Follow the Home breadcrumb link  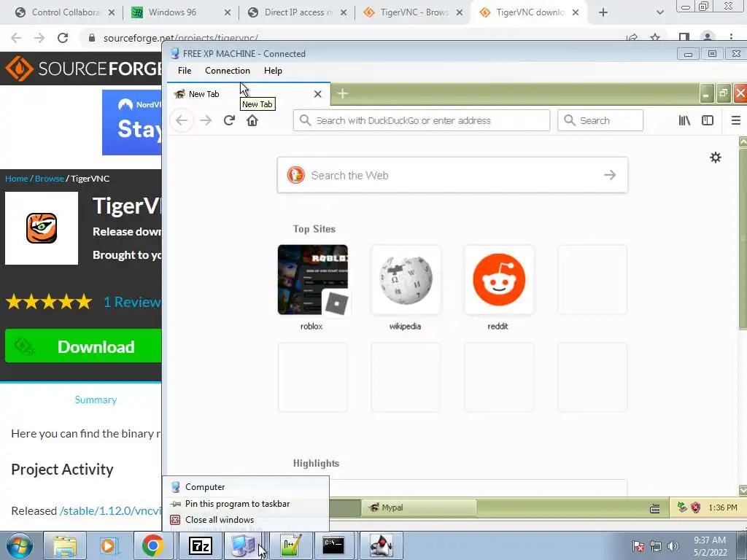[x=16, y=179]
